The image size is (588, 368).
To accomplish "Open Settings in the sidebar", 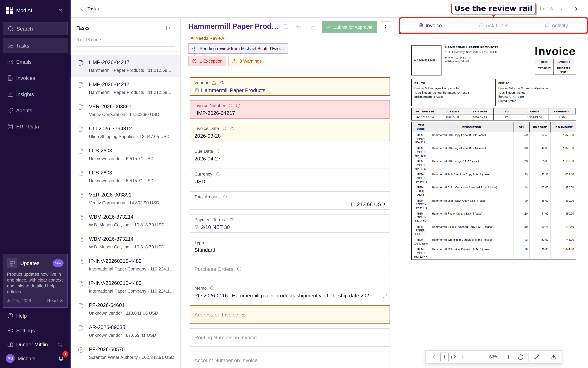I will pos(35,330).
